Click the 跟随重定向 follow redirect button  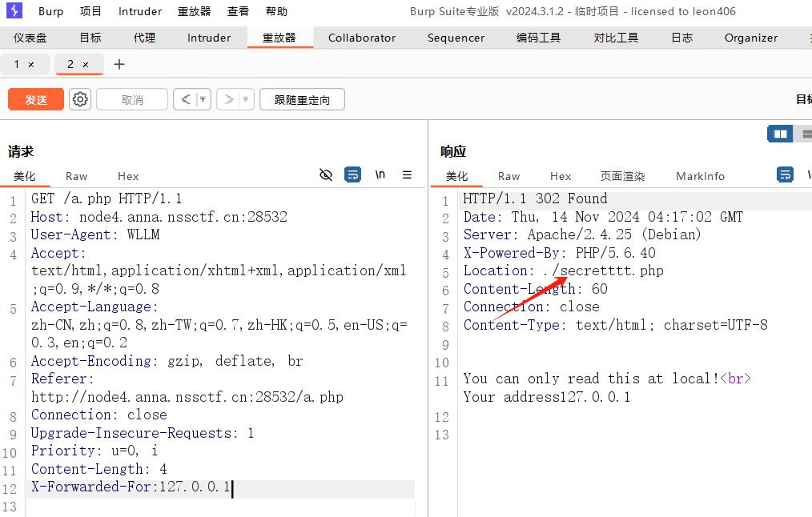(x=302, y=99)
